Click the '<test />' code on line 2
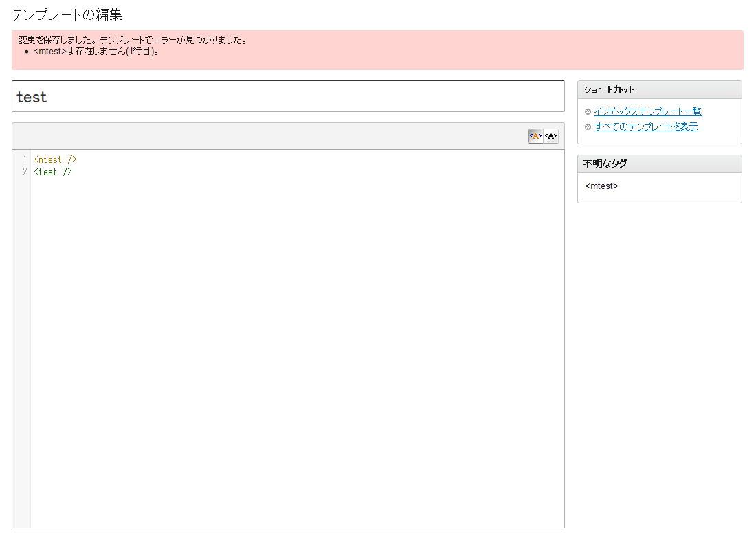The width and height of the screenshot is (756, 536). pyautogui.click(x=52, y=172)
